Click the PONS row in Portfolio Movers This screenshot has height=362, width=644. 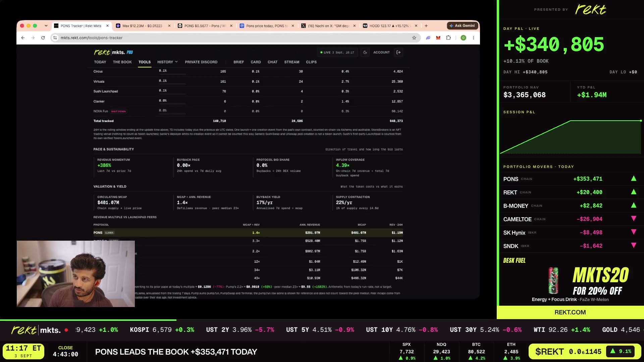[570, 179]
